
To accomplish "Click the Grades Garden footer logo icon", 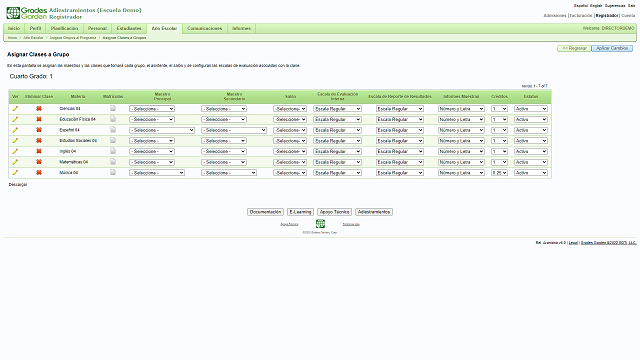I will 320,224.
